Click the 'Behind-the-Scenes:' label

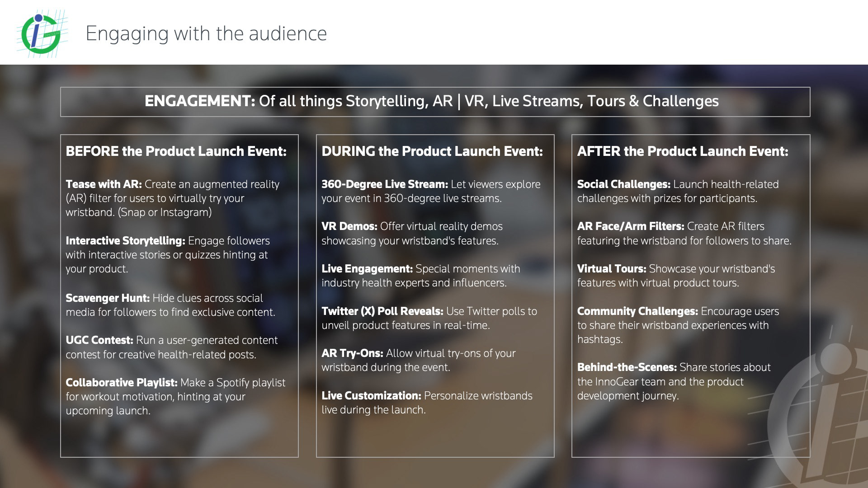627,367
